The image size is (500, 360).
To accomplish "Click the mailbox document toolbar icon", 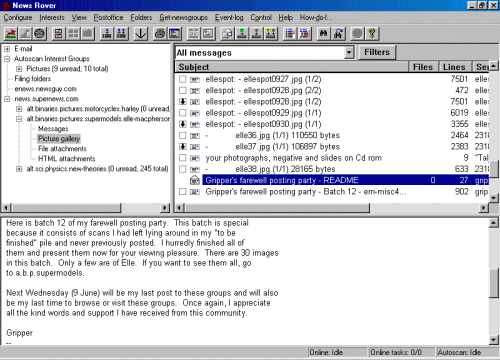I will tap(228, 34).
